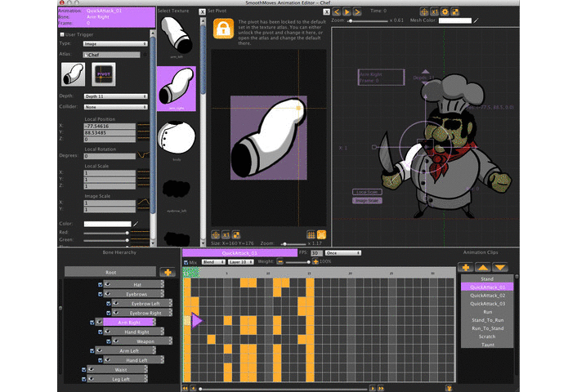Click highlighted orange bounds icon in Set Pivot panel
Screen dimensions: 577x392
[321, 234]
